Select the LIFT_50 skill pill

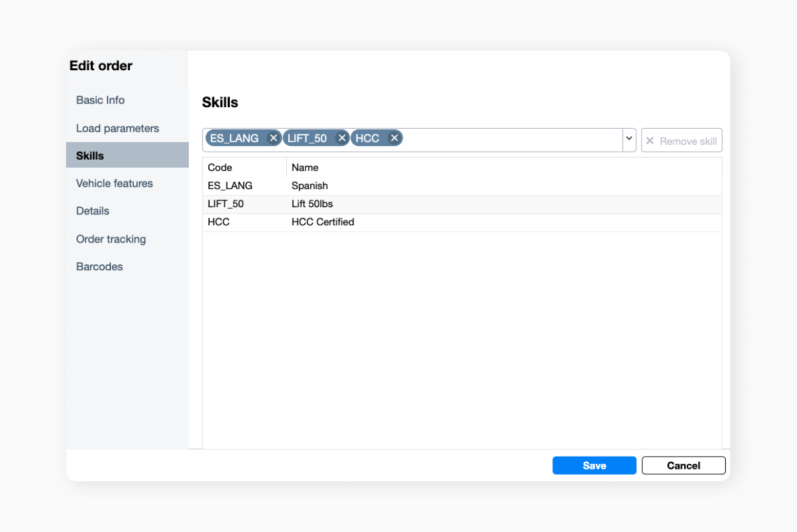307,137
